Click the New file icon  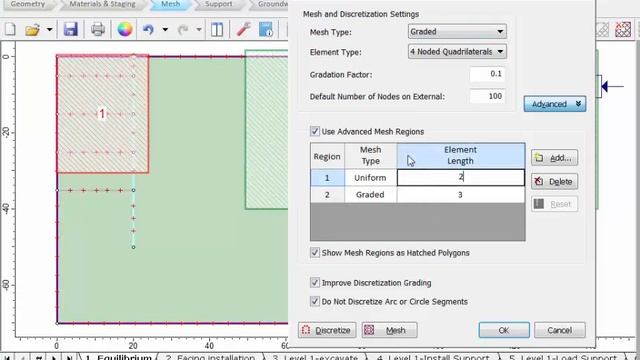[10, 29]
